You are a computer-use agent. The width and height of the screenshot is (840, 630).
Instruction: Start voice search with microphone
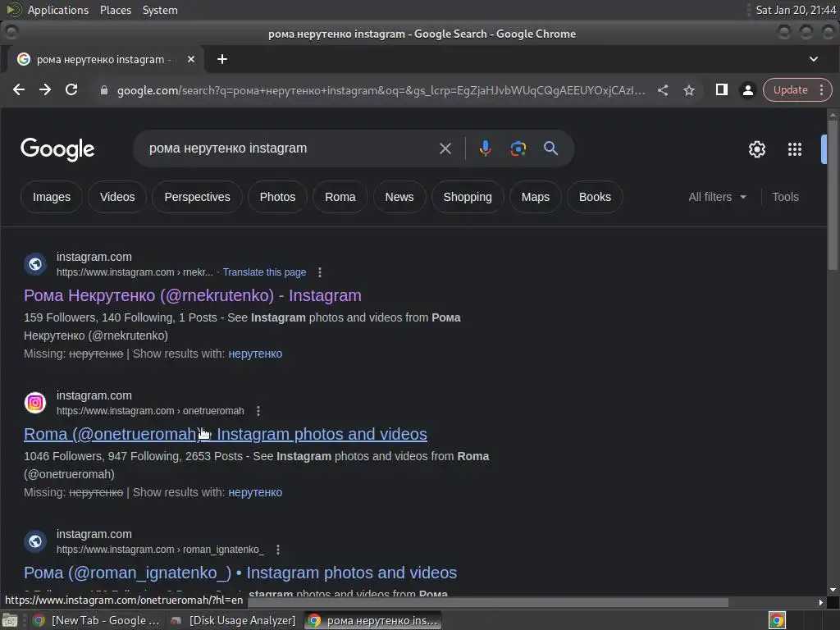[485, 148]
